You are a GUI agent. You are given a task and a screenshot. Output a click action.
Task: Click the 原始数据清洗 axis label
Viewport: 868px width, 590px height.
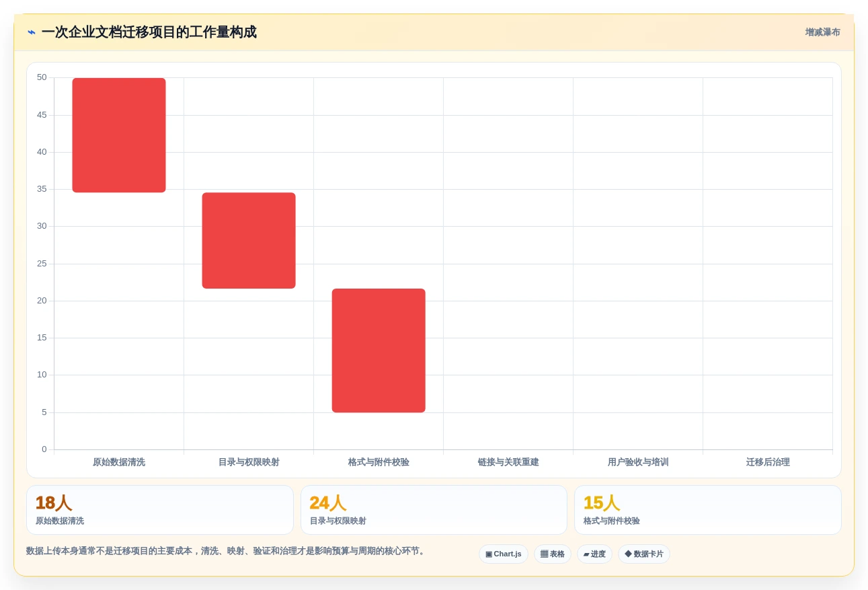pos(119,462)
